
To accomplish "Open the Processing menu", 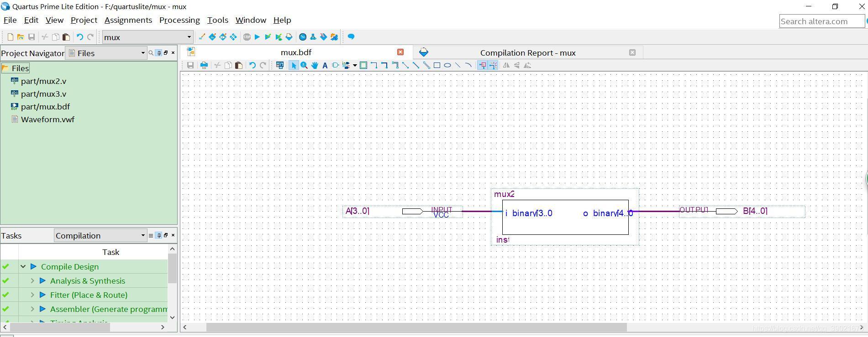I will tap(179, 20).
